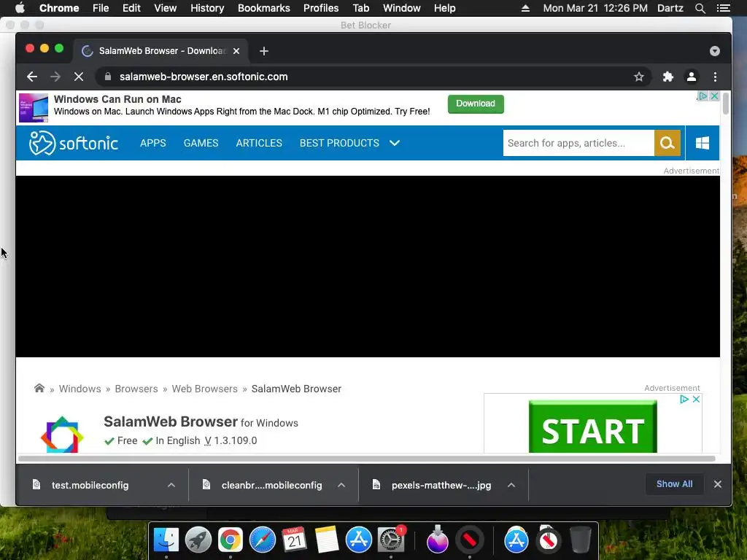Screen dimensions: 747x560
Task: Open a new tab with the plus icon
Action: click(x=264, y=51)
